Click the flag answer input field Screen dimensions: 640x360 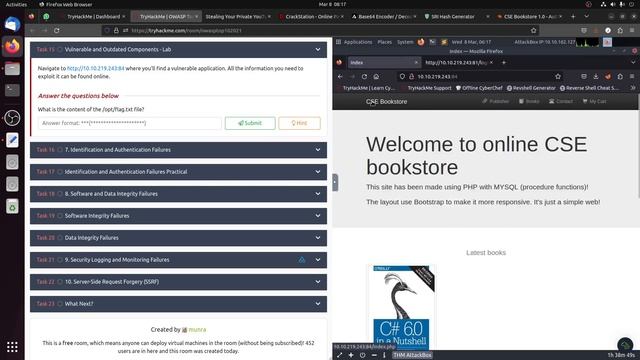[x=130, y=123]
